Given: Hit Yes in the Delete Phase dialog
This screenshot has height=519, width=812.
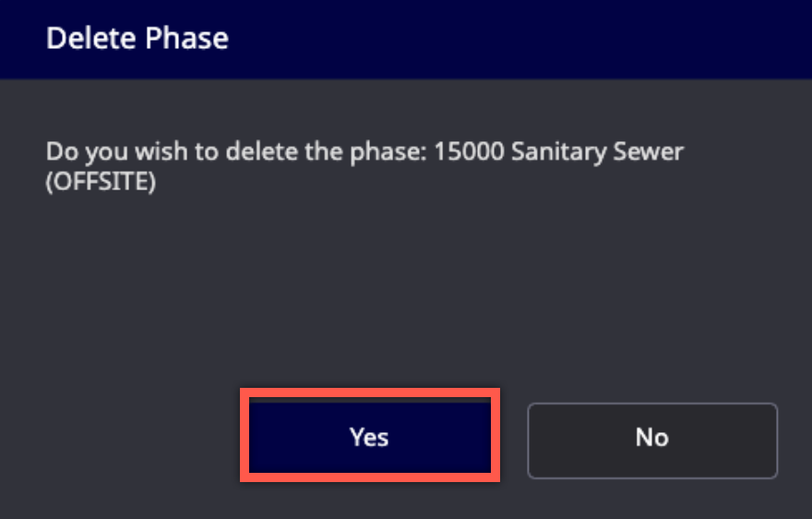Looking at the screenshot, I should point(369,437).
